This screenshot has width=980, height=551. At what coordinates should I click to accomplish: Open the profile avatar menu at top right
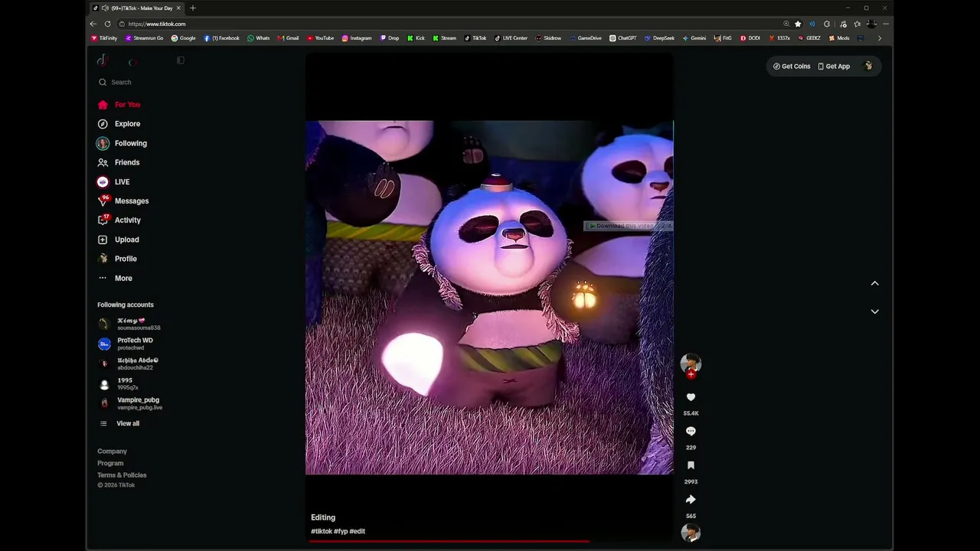click(x=868, y=67)
